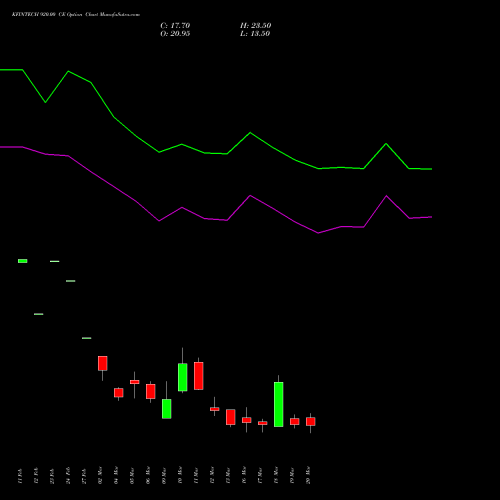Select the low value 'L: 13.50'
Screen dimensions: 500x500
(x=255, y=34)
